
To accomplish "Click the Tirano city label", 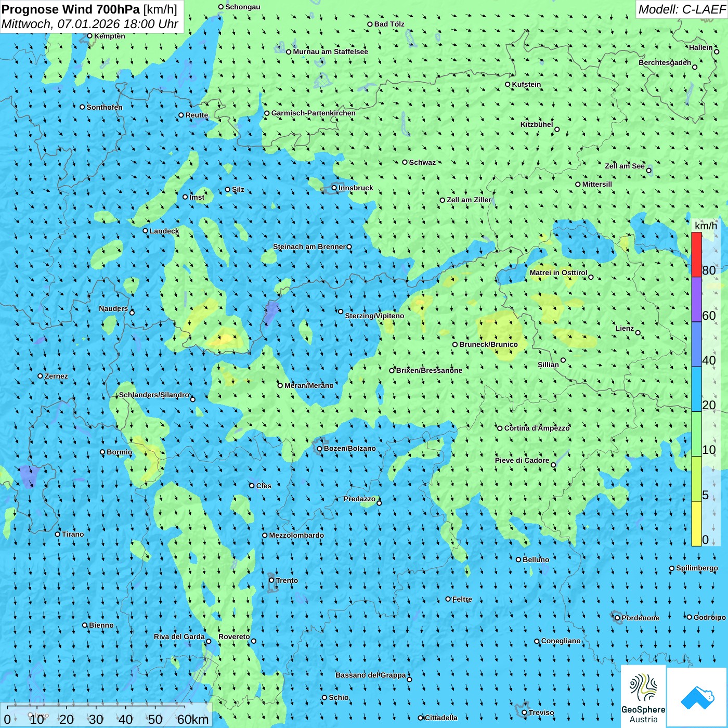I will (x=73, y=534).
